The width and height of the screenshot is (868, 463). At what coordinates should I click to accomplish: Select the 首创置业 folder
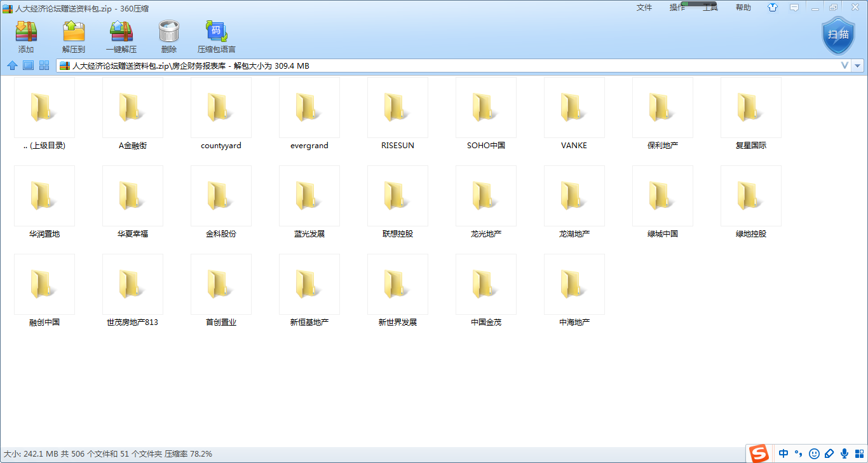220,291
